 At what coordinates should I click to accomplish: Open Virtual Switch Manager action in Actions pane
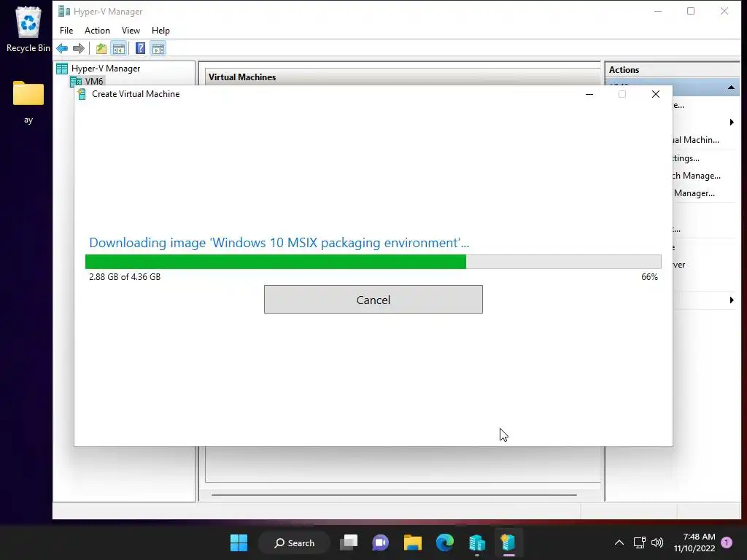coord(697,176)
